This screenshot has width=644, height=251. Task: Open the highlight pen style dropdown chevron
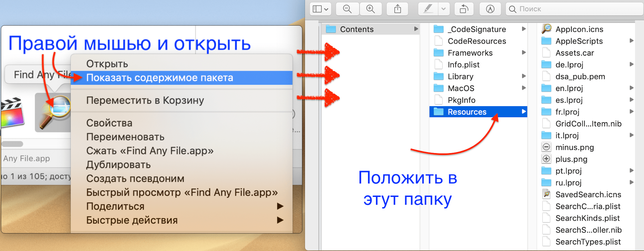point(444,9)
